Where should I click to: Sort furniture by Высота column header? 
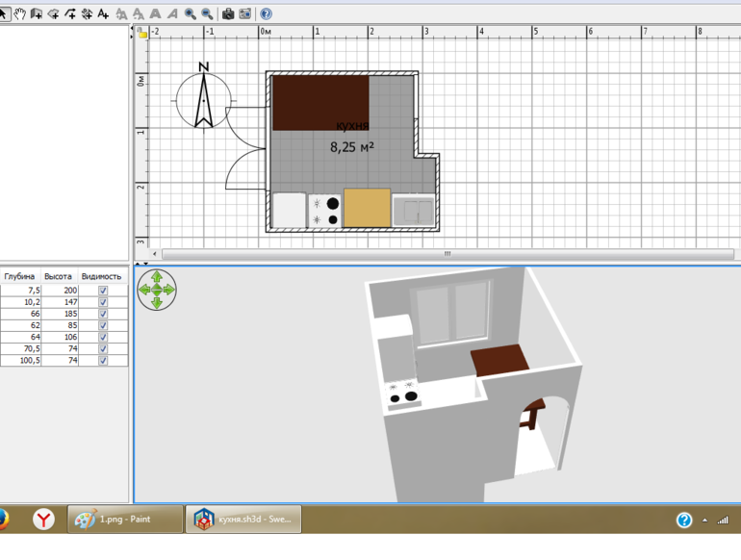click(x=59, y=276)
